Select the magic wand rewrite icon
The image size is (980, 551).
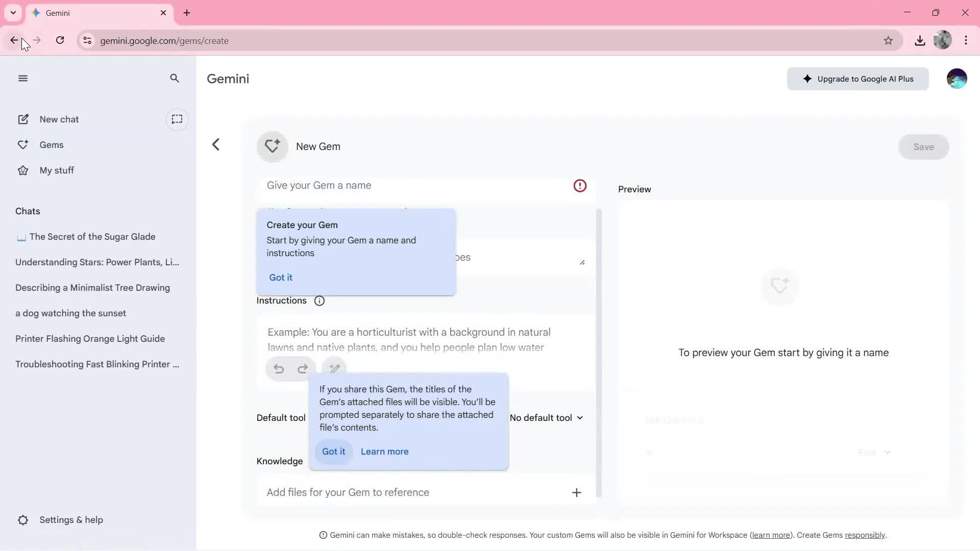click(x=334, y=368)
